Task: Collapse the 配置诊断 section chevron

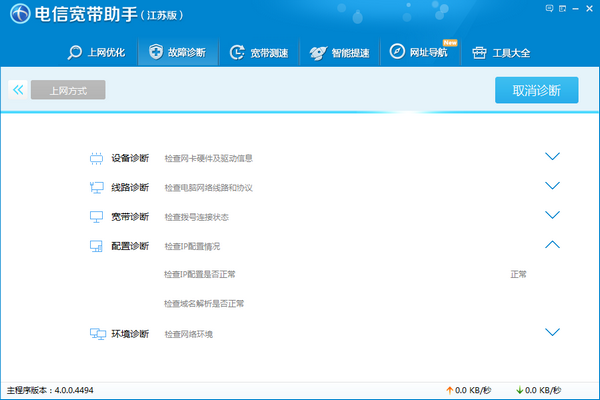Action: pyautogui.click(x=551, y=244)
